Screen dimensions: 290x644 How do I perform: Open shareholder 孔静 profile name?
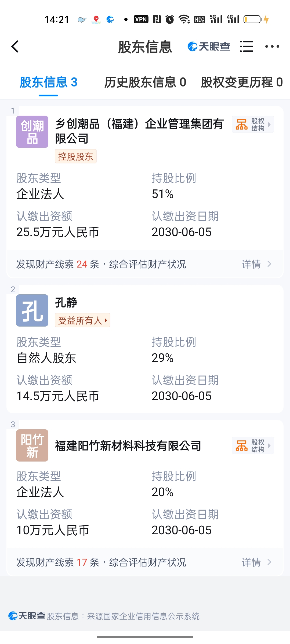pyautogui.click(x=66, y=302)
